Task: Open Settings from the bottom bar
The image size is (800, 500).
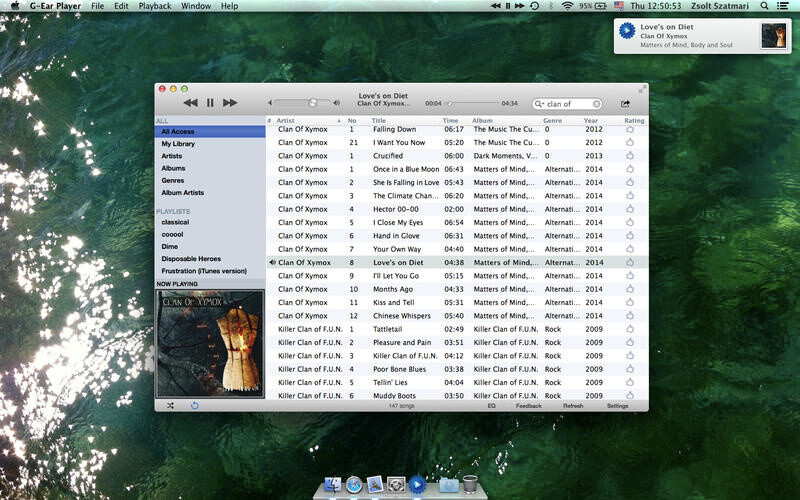Action: [x=617, y=406]
